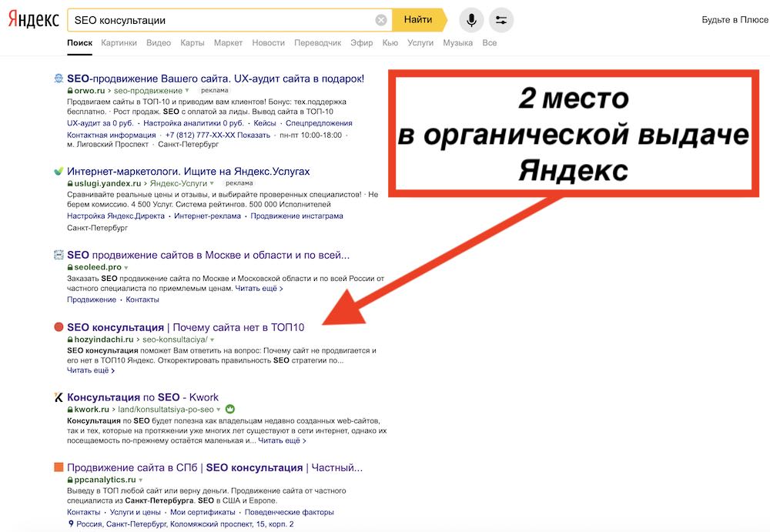Click the green badge next to kwork.ru URL

click(229, 409)
